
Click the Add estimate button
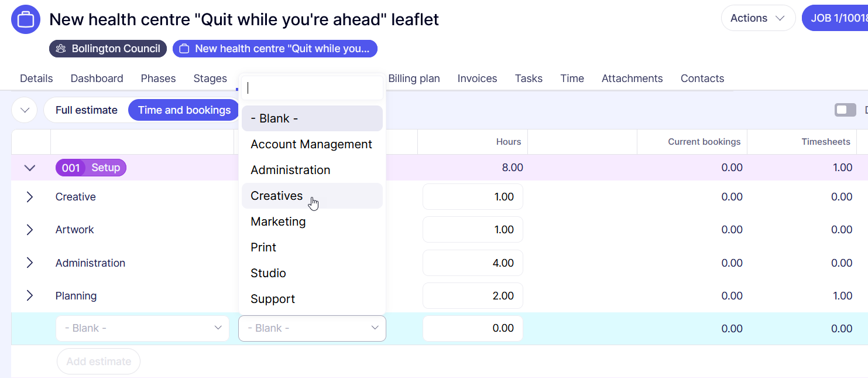tap(98, 362)
